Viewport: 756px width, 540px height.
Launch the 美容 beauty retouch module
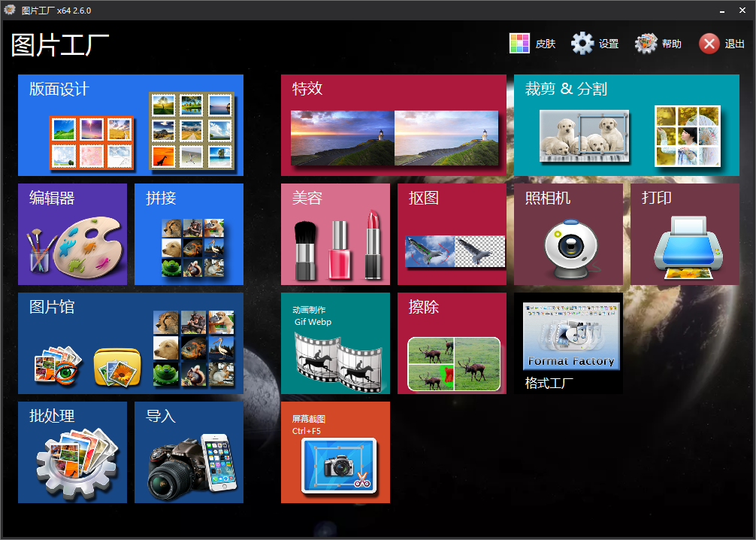click(335, 234)
